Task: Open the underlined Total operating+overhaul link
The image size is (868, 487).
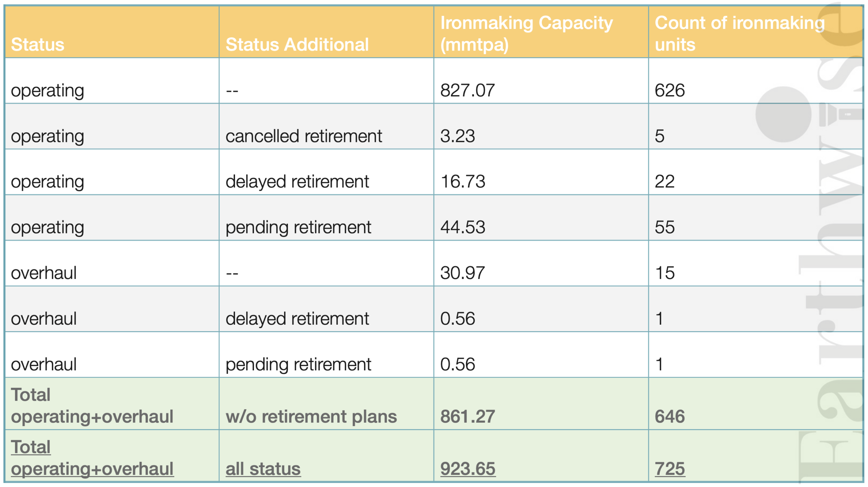Action: [92, 458]
